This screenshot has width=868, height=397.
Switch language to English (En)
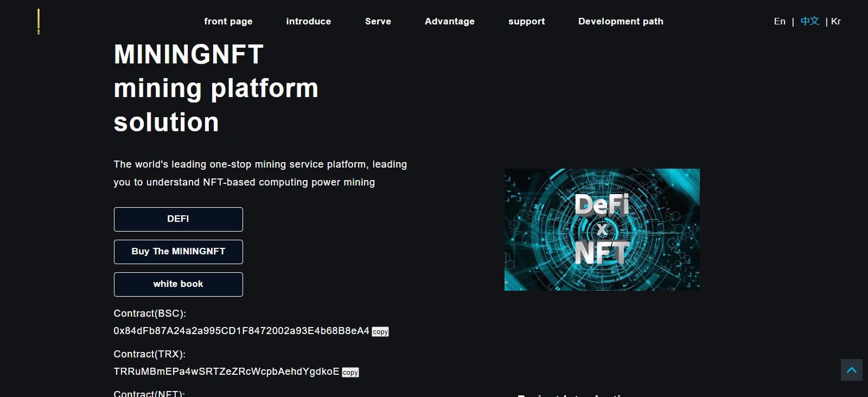779,21
